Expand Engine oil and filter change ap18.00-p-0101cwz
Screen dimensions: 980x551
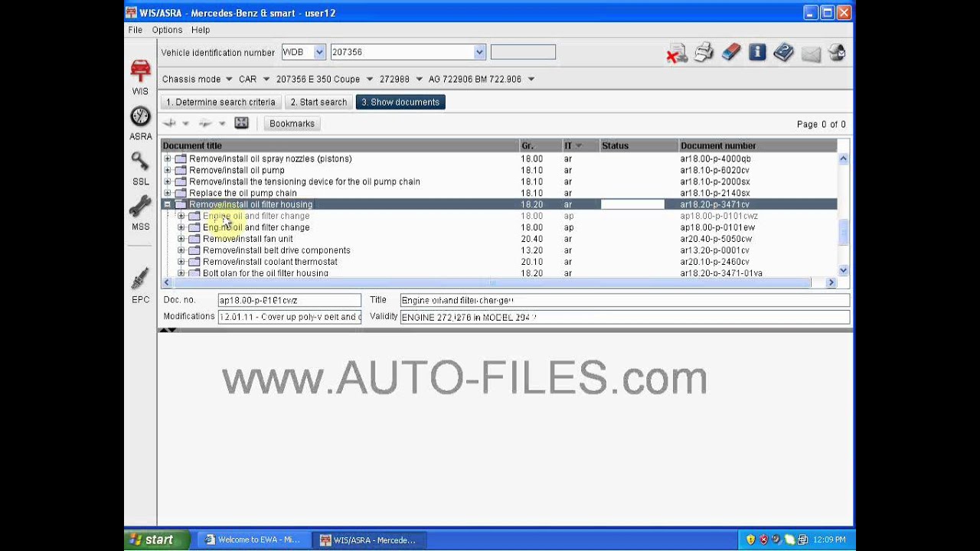(x=181, y=216)
